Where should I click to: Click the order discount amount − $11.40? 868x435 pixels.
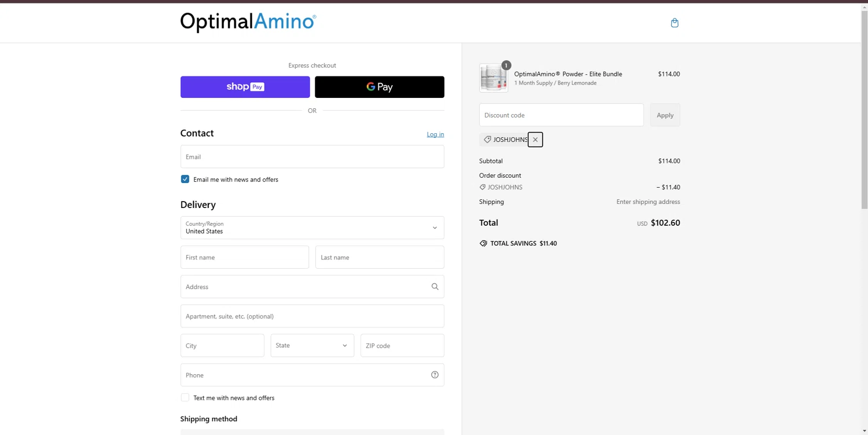pos(668,187)
